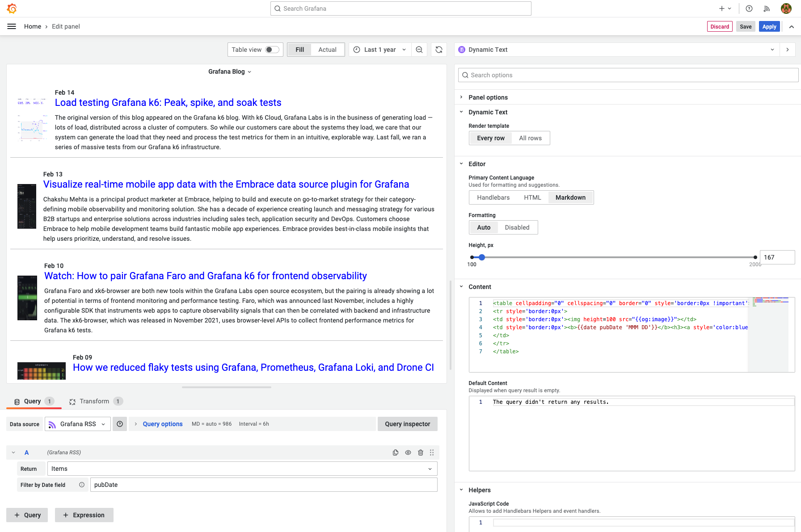The image size is (801, 532).
Task: Open the user profile avatar
Action: 786,8
